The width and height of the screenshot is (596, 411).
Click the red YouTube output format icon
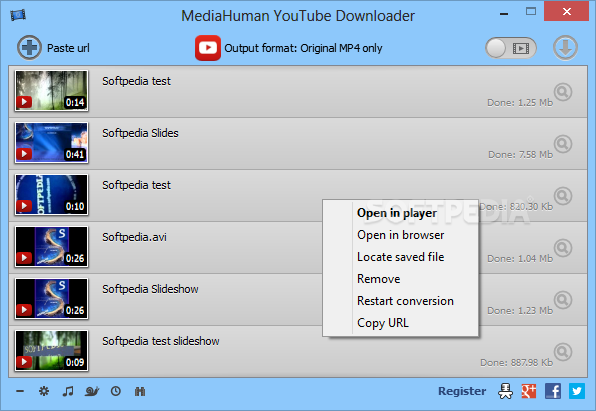pyautogui.click(x=208, y=48)
